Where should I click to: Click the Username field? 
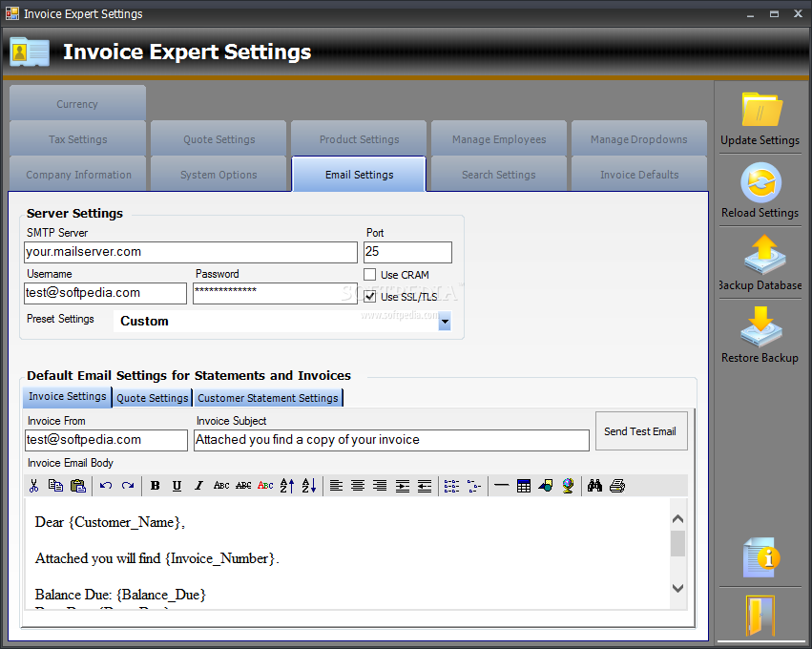point(105,293)
